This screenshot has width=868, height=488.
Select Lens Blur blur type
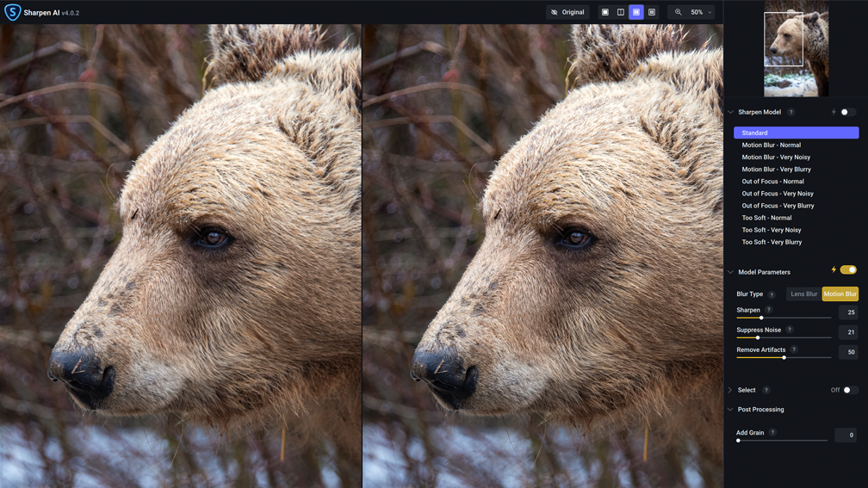click(803, 294)
